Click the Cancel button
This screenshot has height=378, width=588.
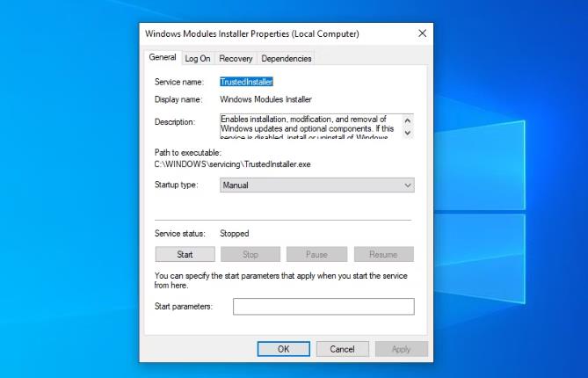point(342,349)
